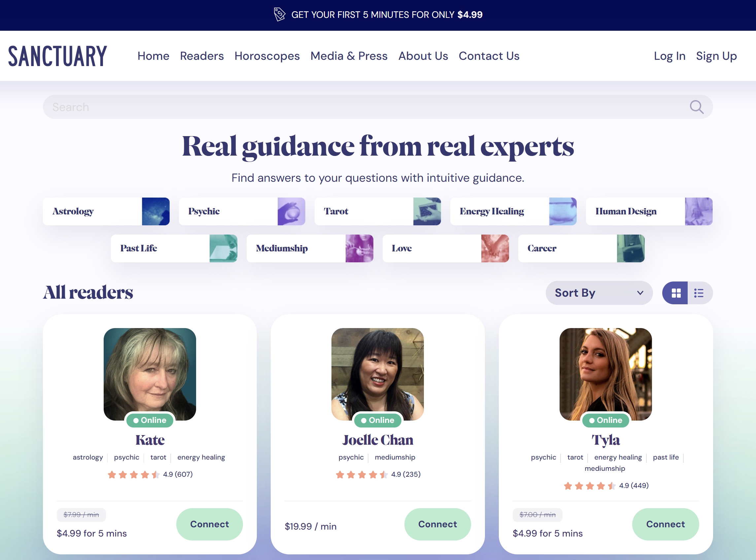756x560 pixels.
Task: Select the Tarot category card
Action: 378,211
